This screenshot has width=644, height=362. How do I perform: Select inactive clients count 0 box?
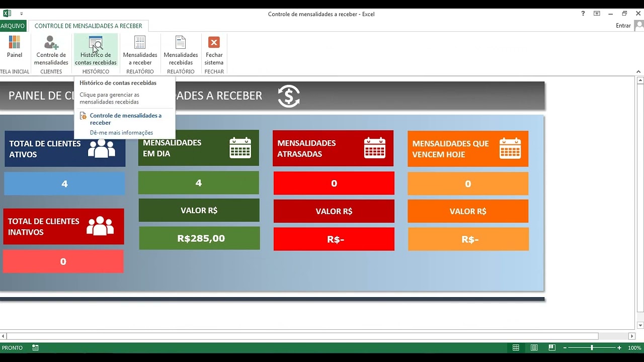point(63,261)
